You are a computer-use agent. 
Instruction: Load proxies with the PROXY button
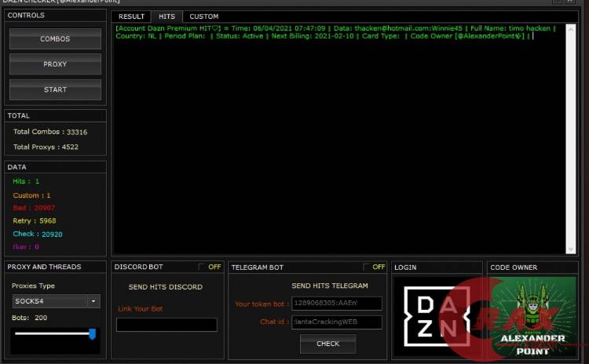(x=55, y=64)
